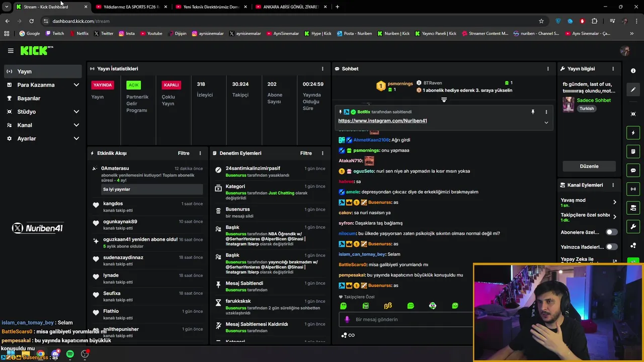Viewport: 644px width, 362px height.
Task: Switch to the ANKARA ABİSİ GÖNÜL ZİYARETİ tab
Action: click(291, 7)
